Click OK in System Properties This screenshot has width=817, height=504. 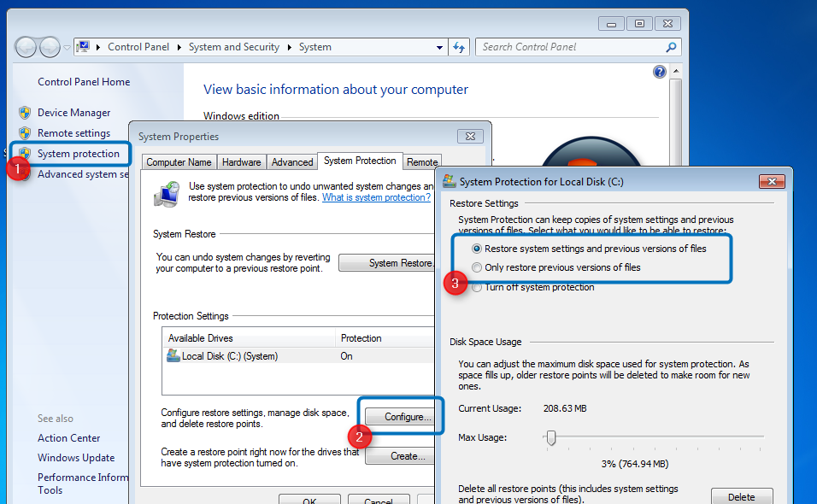[309, 500]
